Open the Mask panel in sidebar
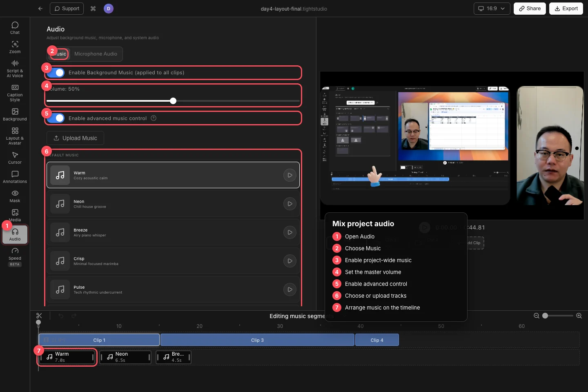 click(15, 196)
